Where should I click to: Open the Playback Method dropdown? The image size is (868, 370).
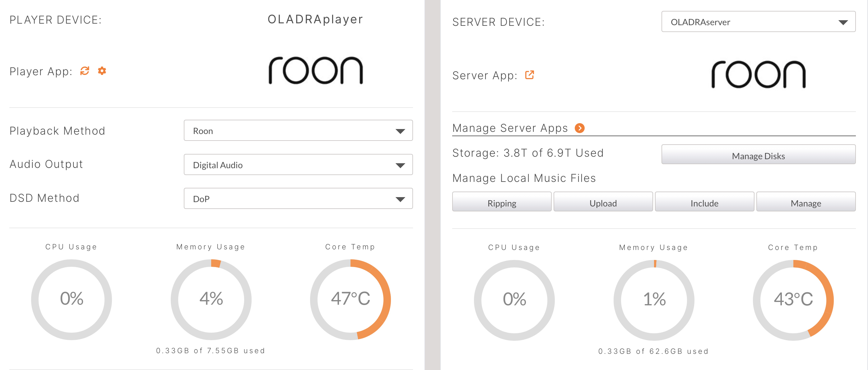(x=298, y=131)
